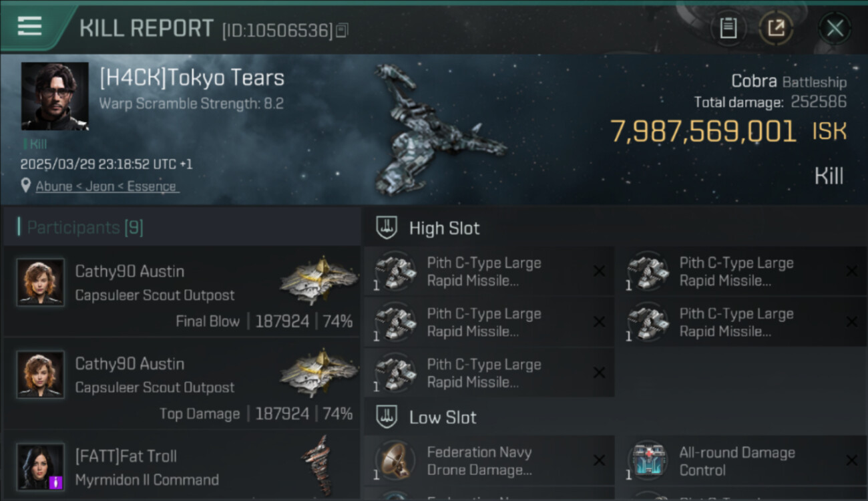Select Cathy90 Austin Top Damage portrait

point(41,375)
